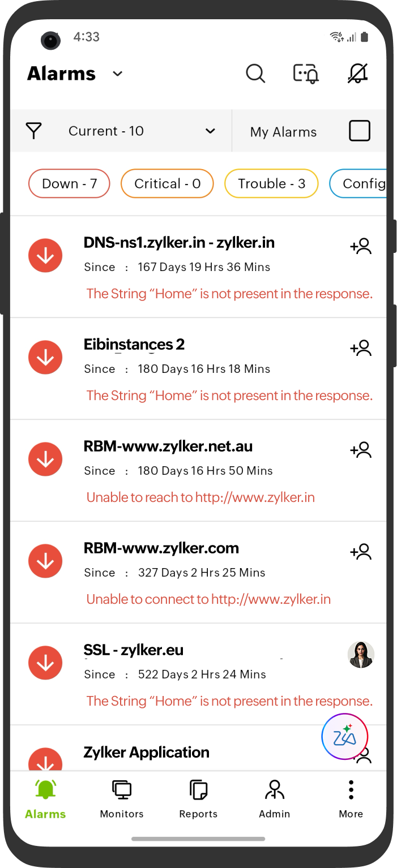Assign user to RBM-www.zylker.net.au alarm

click(361, 450)
